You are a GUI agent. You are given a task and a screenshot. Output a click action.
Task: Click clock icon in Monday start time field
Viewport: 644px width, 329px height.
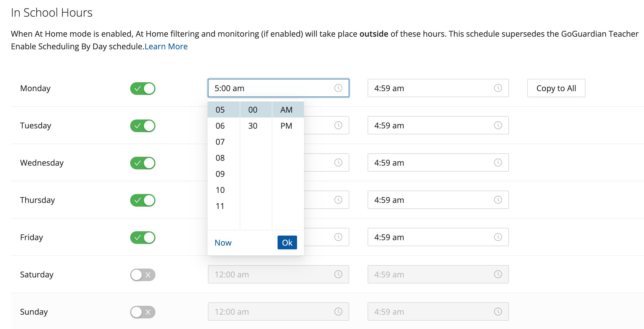tap(338, 88)
